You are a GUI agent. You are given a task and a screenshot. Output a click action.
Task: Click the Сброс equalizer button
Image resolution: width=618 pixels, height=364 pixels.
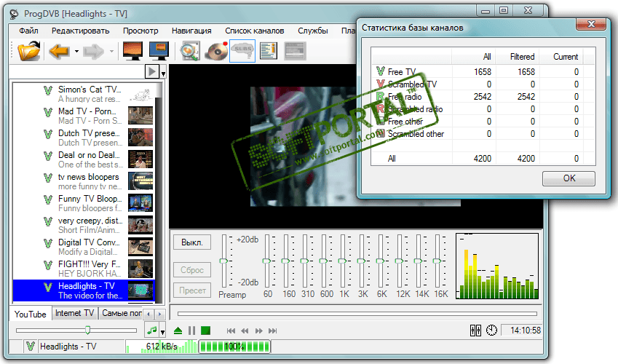(x=192, y=270)
